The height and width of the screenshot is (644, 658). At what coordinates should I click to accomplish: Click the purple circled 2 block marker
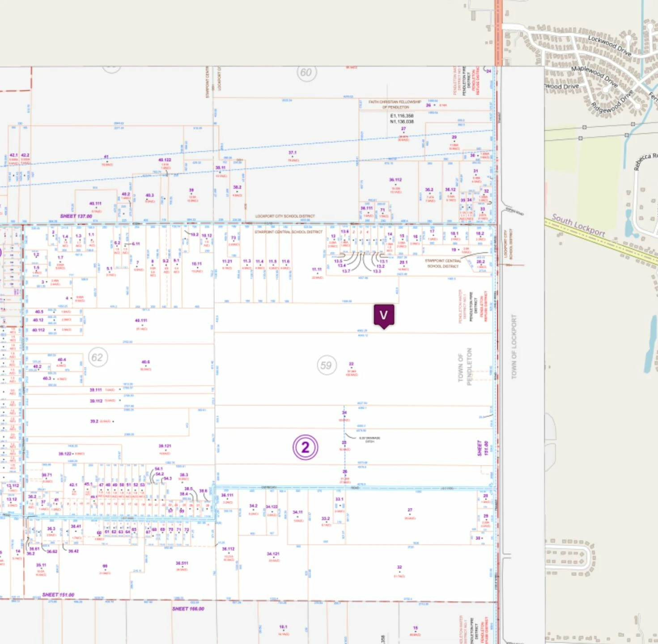[x=306, y=447]
